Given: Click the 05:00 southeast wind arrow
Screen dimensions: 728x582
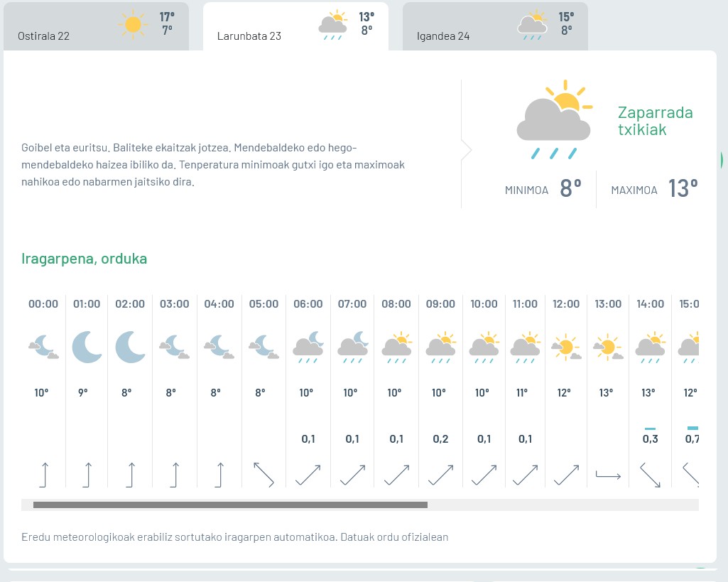Looking at the screenshot, I should click(x=264, y=475).
